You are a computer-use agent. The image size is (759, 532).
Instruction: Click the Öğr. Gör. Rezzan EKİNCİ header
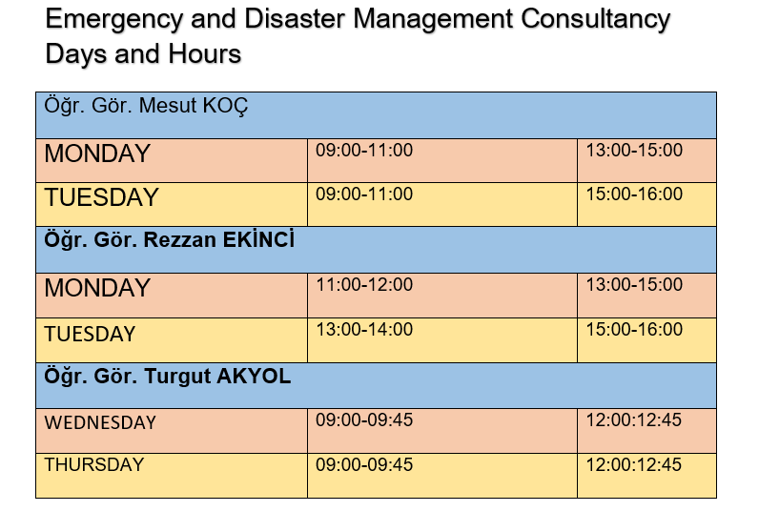[169, 240]
